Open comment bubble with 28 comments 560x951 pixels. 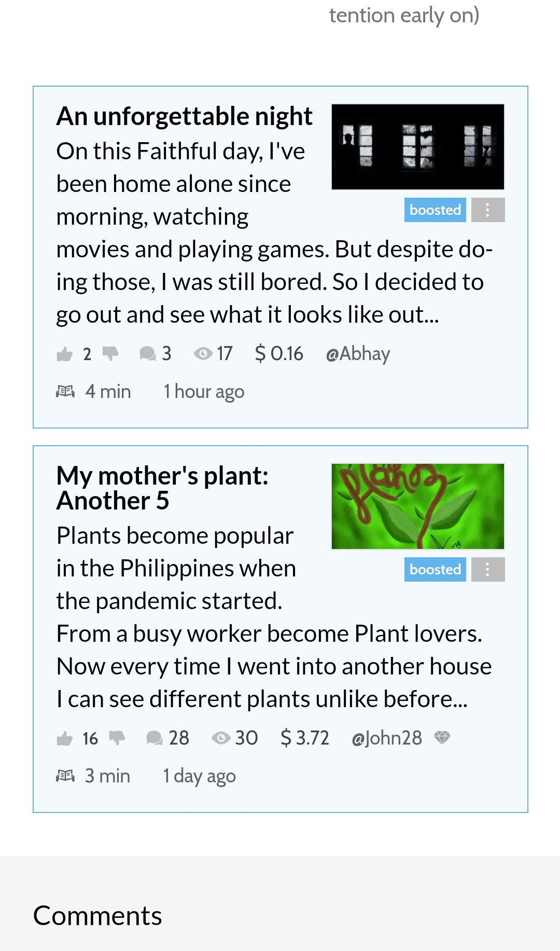click(155, 738)
